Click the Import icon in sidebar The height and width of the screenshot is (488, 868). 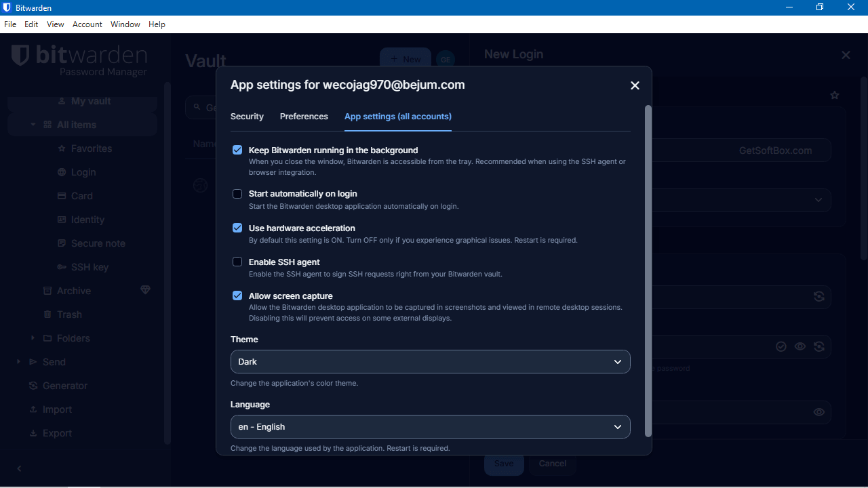pyautogui.click(x=33, y=409)
